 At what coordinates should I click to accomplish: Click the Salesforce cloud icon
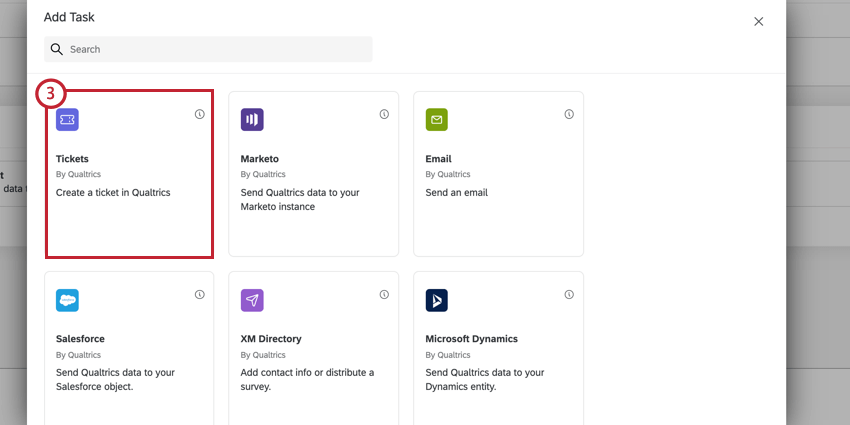point(67,300)
